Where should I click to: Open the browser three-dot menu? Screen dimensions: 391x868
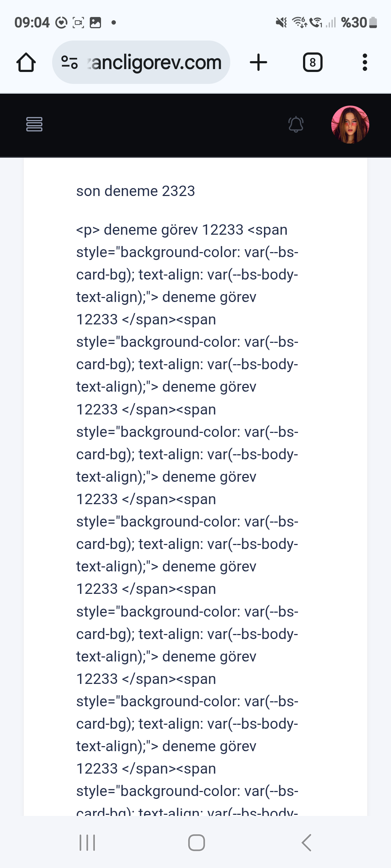click(x=365, y=63)
